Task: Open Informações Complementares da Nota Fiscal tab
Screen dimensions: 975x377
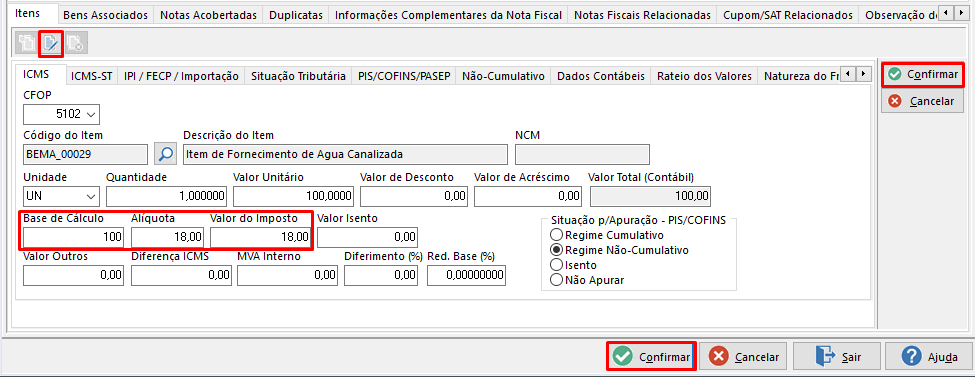Action: [448, 15]
